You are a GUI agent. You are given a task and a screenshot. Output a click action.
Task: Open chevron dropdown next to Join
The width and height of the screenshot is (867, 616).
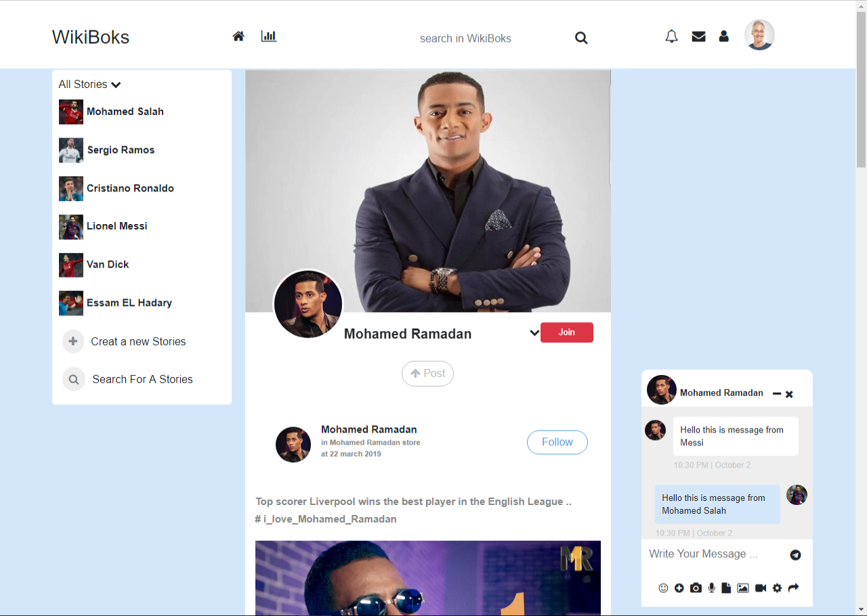click(x=534, y=333)
